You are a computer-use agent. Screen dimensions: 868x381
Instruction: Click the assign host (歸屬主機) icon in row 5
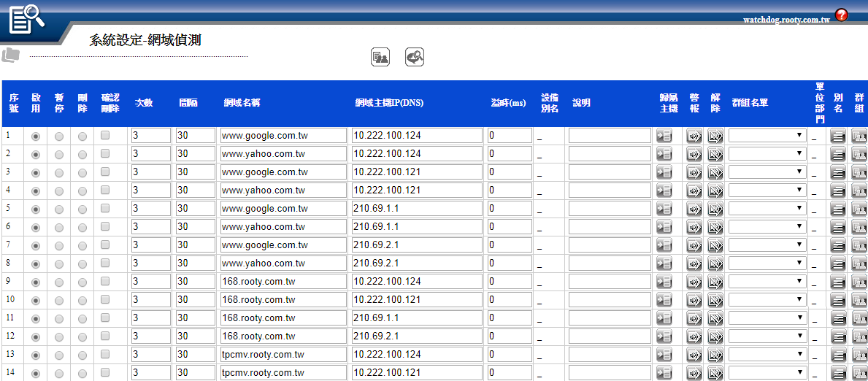[x=664, y=209]
